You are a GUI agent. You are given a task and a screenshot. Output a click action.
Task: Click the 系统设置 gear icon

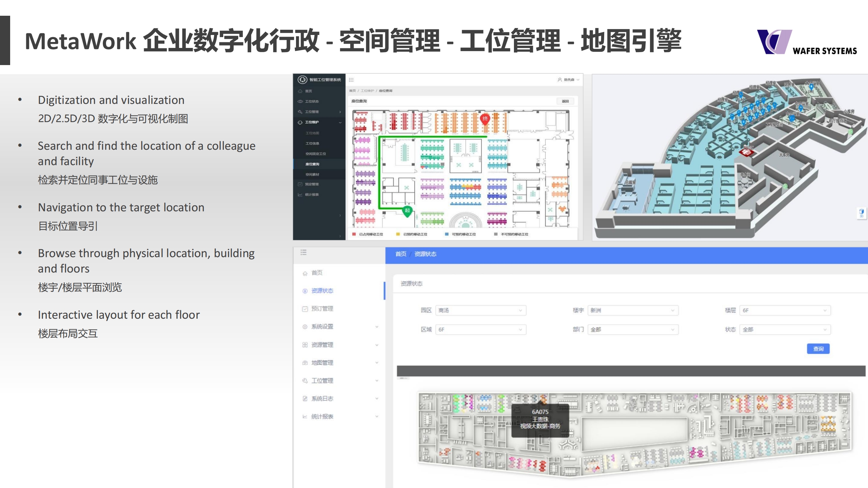tap(305, 327)
